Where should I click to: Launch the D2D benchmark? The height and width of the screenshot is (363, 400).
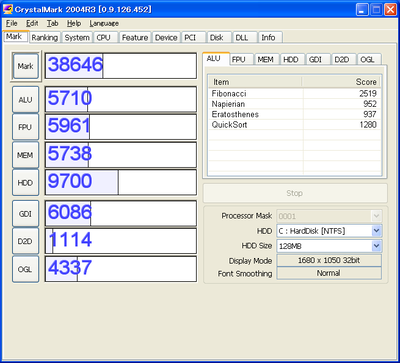click(26, 241)
